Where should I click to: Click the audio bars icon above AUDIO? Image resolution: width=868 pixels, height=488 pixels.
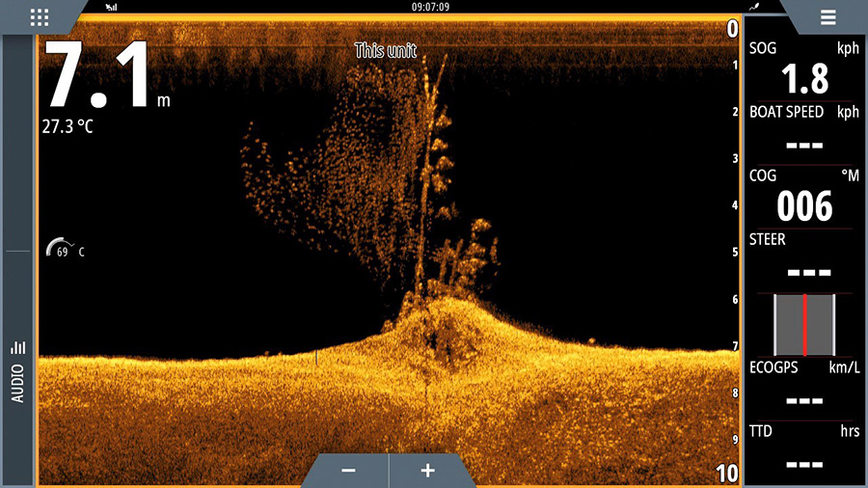(x=18, y=347)
